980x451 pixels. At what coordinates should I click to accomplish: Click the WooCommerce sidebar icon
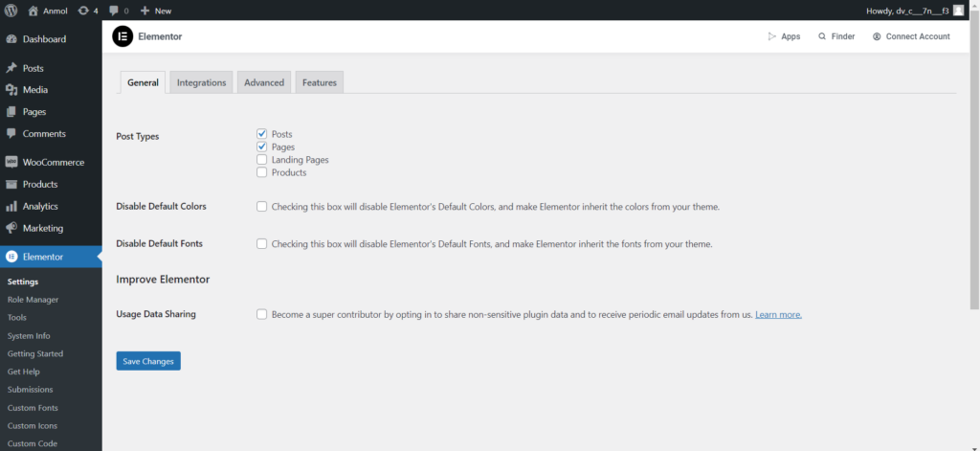tap(11, 162)
